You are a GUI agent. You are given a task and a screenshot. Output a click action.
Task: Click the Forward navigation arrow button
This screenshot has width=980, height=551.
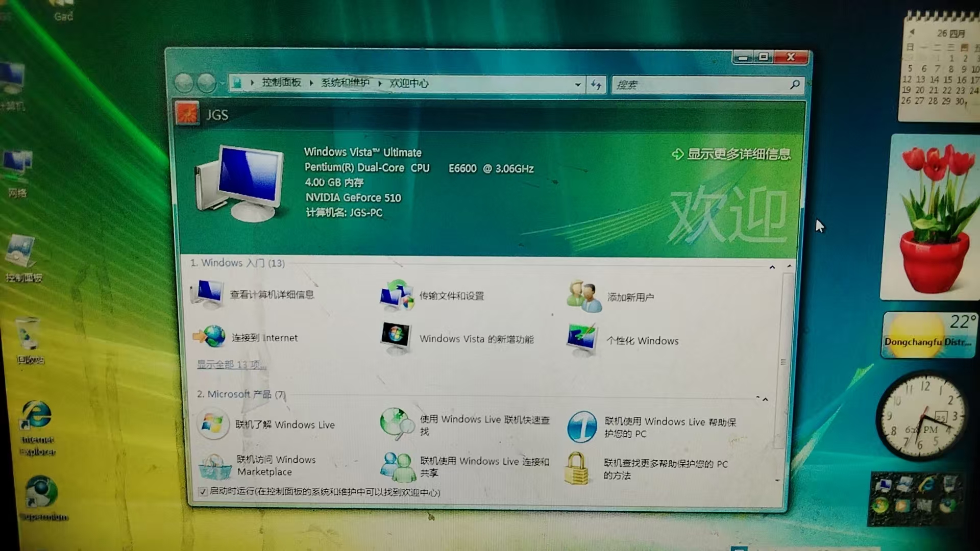click(x=206, y=83)
